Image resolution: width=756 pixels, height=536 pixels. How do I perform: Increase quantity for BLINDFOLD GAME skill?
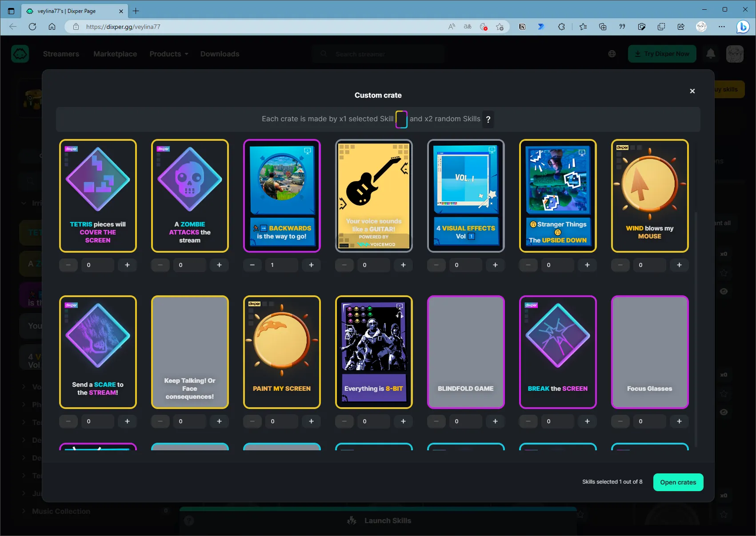[x=495, y=421]
